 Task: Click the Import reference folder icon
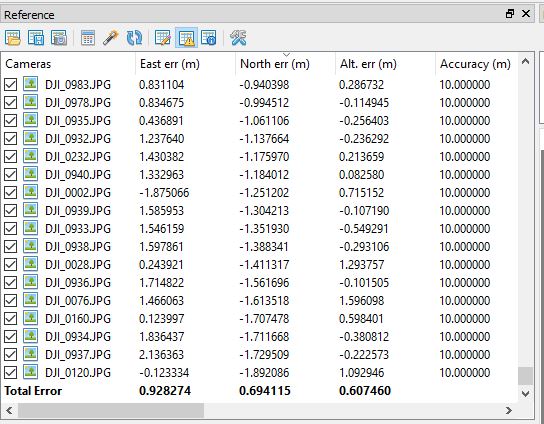(x=13, y=37)
